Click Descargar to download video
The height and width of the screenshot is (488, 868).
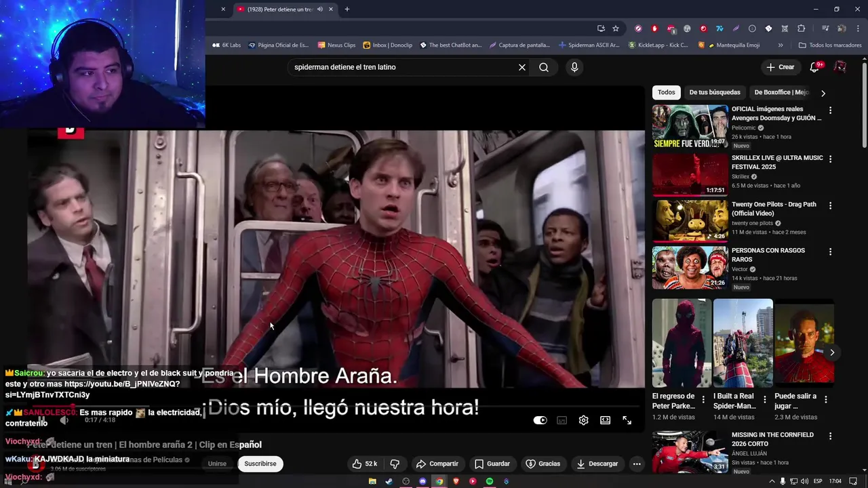(x=597, y=464)
